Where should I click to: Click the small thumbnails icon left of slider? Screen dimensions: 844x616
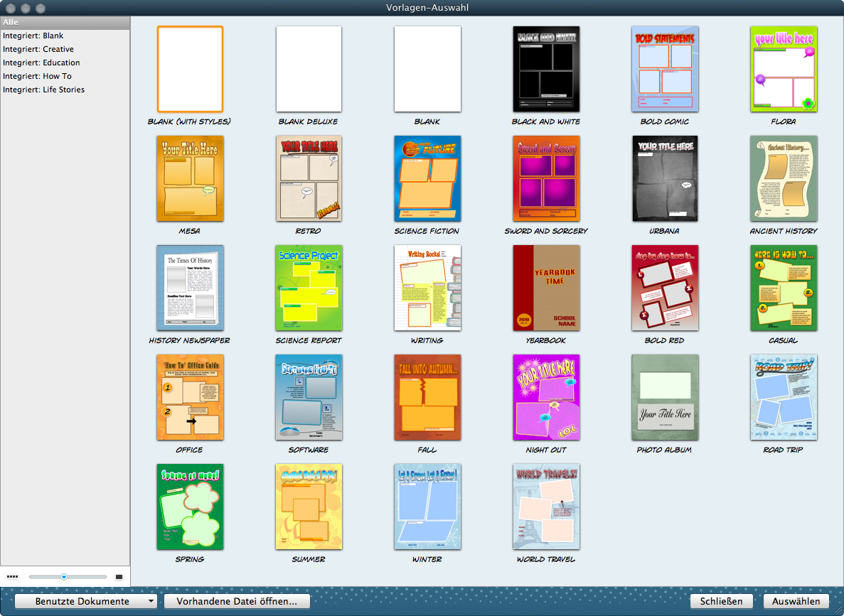[12, 576]
